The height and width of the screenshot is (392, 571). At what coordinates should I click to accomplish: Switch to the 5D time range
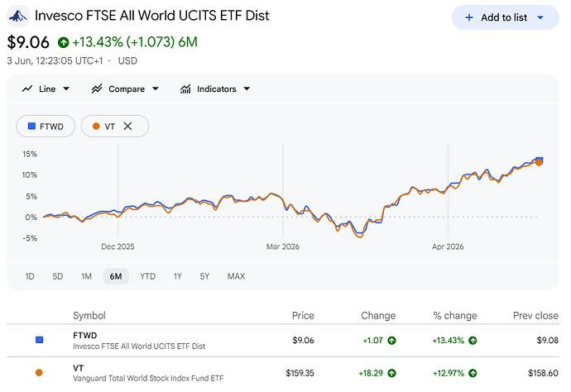coord(58,276)
